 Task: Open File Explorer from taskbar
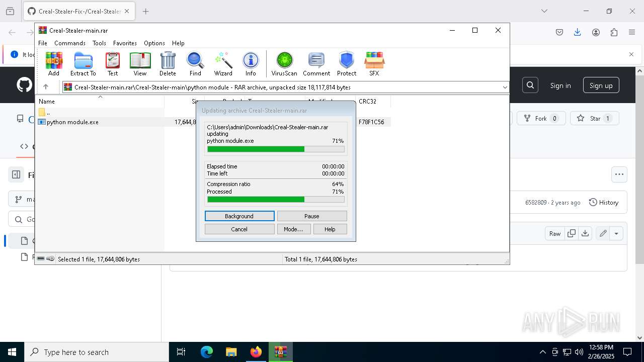pos(231,352)
